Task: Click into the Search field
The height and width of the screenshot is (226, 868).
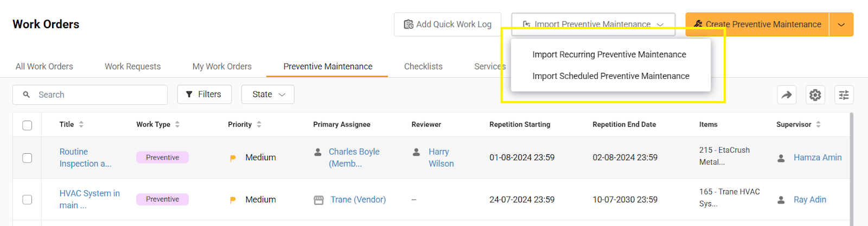Action: 98,95
